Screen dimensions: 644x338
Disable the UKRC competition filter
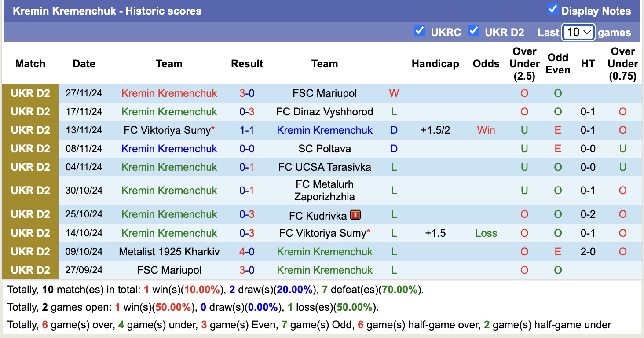420,31
